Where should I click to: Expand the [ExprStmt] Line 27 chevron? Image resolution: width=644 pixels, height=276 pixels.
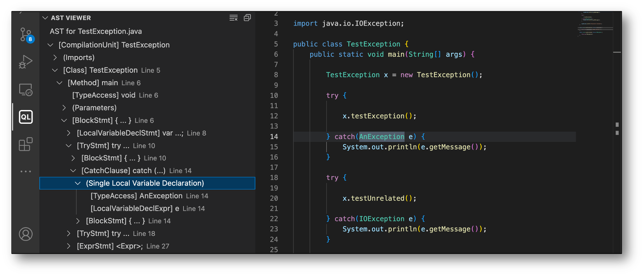(x=69, y=246)
